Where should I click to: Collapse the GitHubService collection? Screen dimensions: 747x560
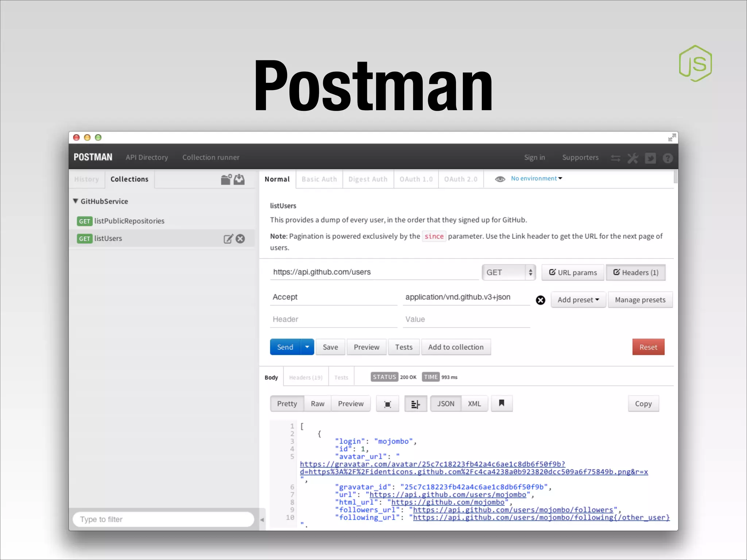coord(76,201)
